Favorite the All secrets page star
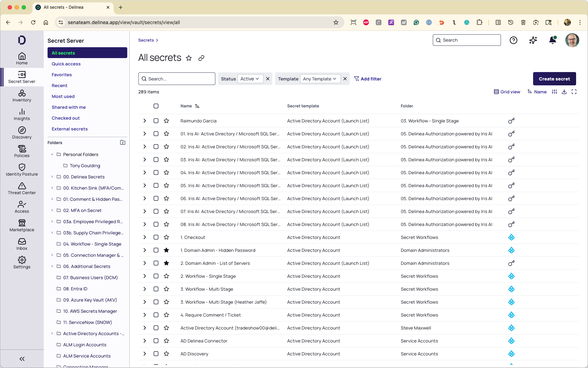The image size is (588, 368). click(x=189, y=58)
